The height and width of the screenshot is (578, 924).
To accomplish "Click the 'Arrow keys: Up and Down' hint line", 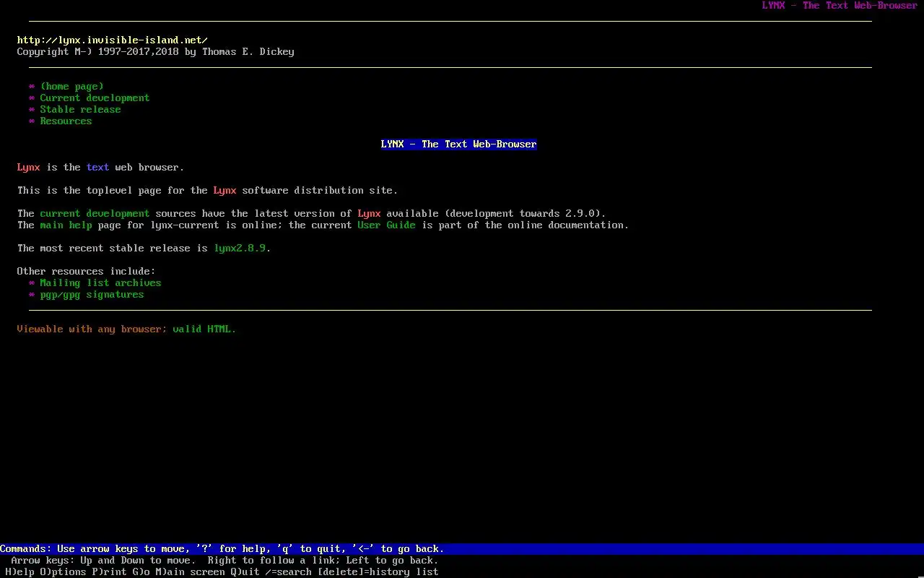I will pyautogui.click(x=225, y=561).
